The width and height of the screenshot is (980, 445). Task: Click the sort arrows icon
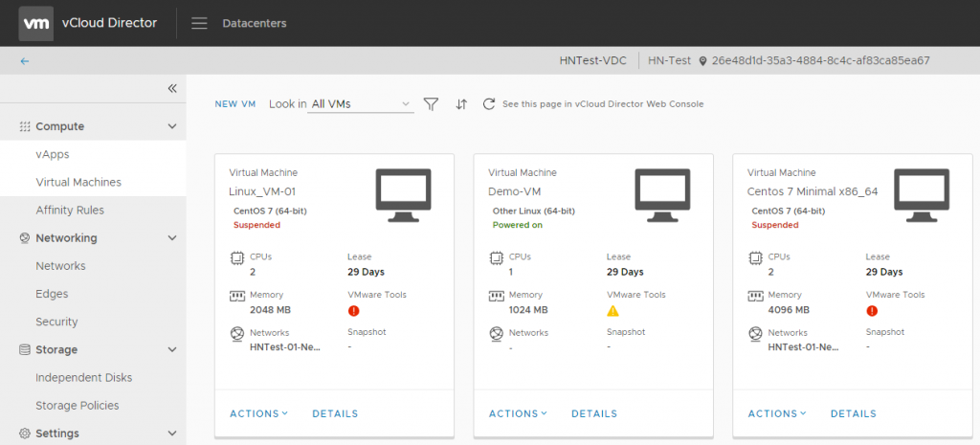click(x=461, y=103)
